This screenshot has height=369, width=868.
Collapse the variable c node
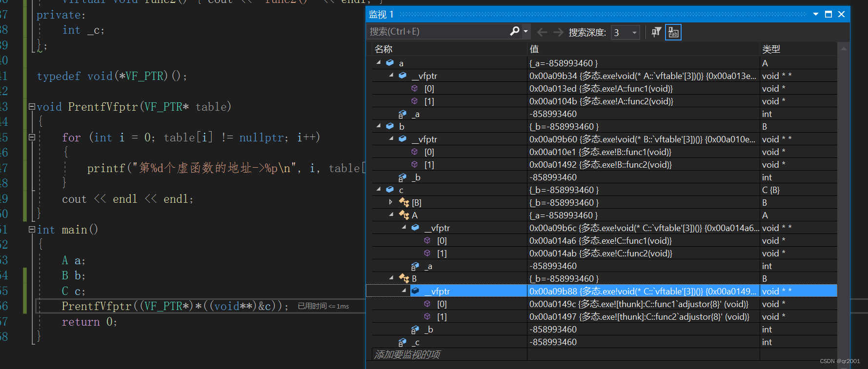coord(379,190)
